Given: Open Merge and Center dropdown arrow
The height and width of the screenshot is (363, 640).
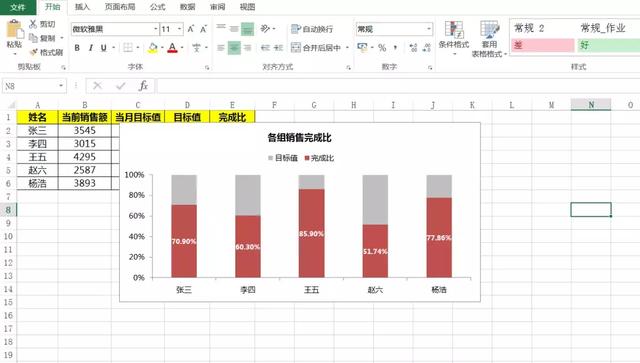Looking at the screenshot, I should coord(347,48).
